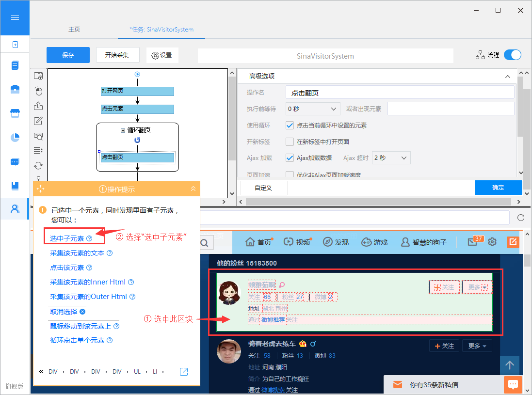Click 取消选择 link
The image size is (532, 395).
click(x=64, y=311)
